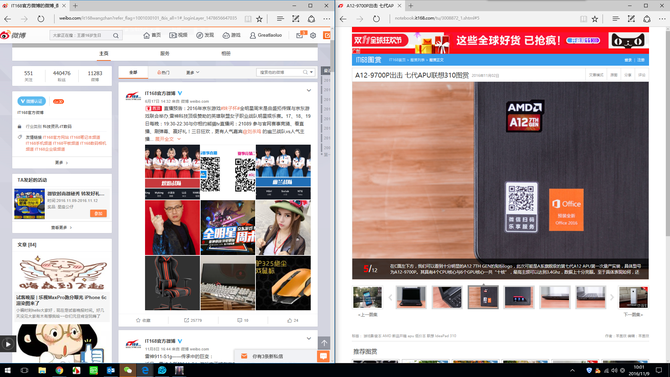Open the Weibo games section
This screenshot has width=670, height=377.
click(x=232, y=35)
